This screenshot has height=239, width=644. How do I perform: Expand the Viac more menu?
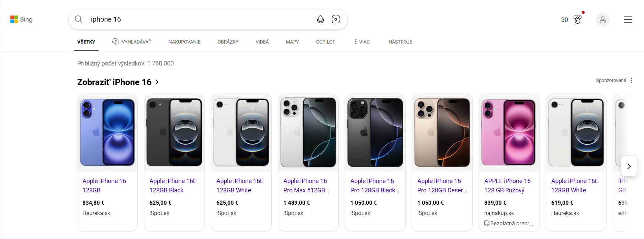362,42
